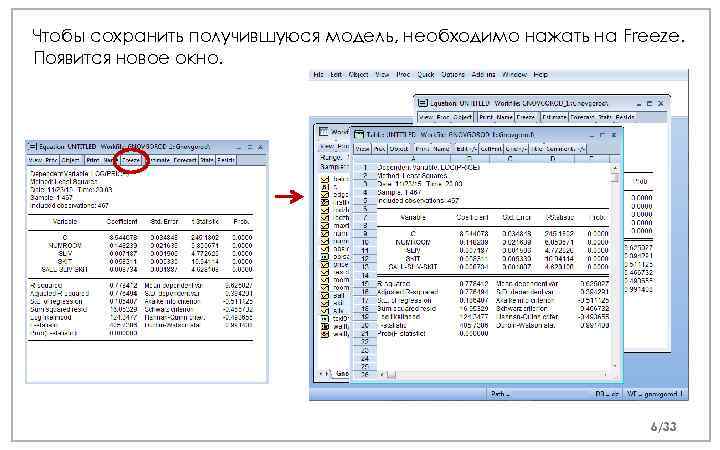The height and width of the screenshot is (450, 720).
Task: Click the Table window vertical scrollbar thumb
Action: click(615, 177)
